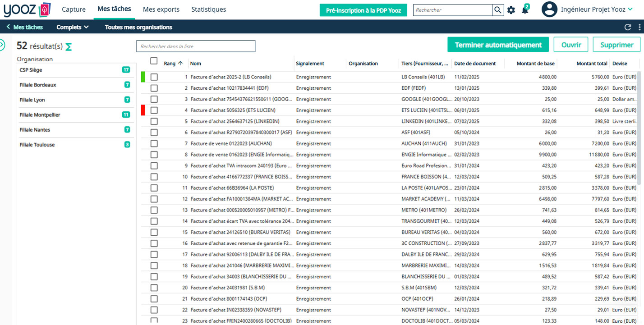This screenshot has width=644, height=325.
Task: Switch to the Mes exports tab
Action: pos(161,9)
